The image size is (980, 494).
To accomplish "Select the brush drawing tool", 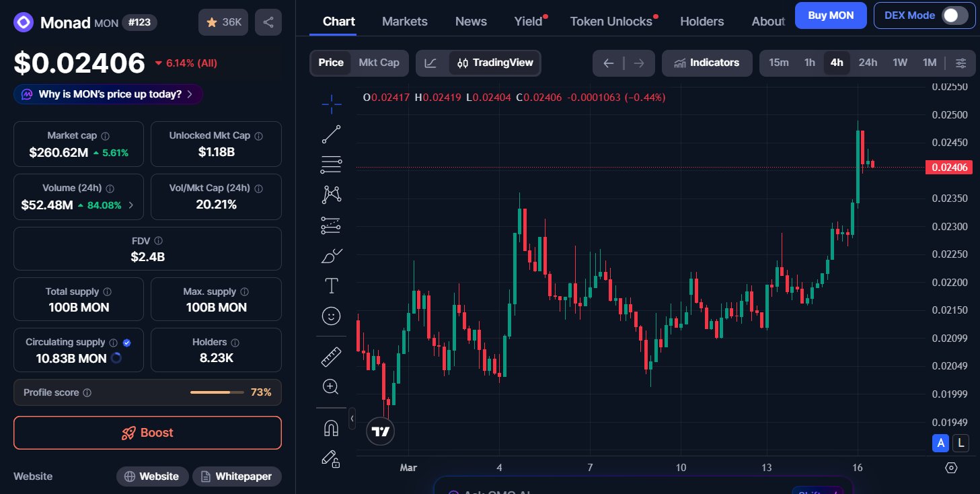I will 331,256.
